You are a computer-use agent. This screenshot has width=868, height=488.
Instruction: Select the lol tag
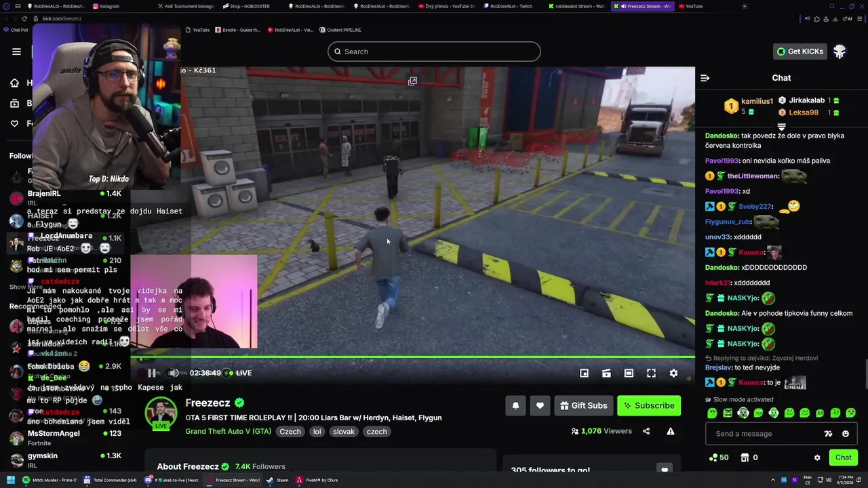317,431
